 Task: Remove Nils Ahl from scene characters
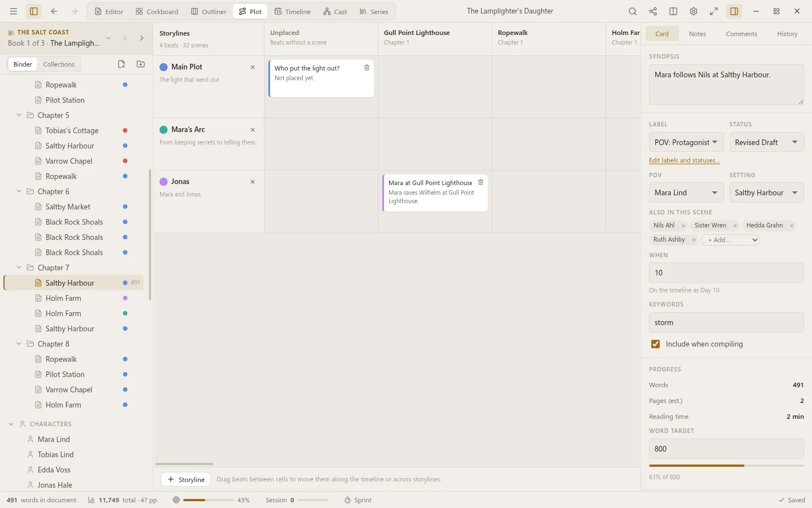[x=683, y=226]
